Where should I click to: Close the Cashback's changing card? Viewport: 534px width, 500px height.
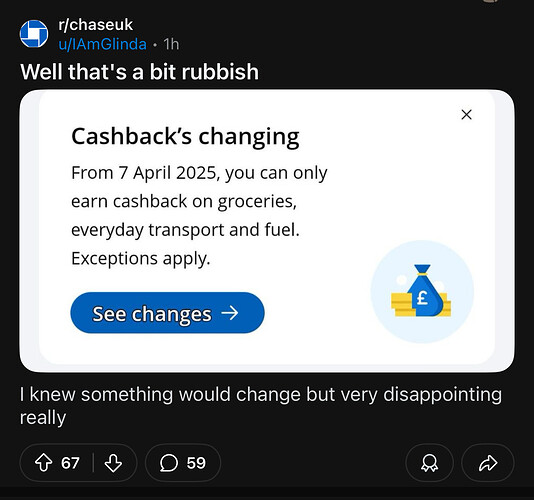466,114
